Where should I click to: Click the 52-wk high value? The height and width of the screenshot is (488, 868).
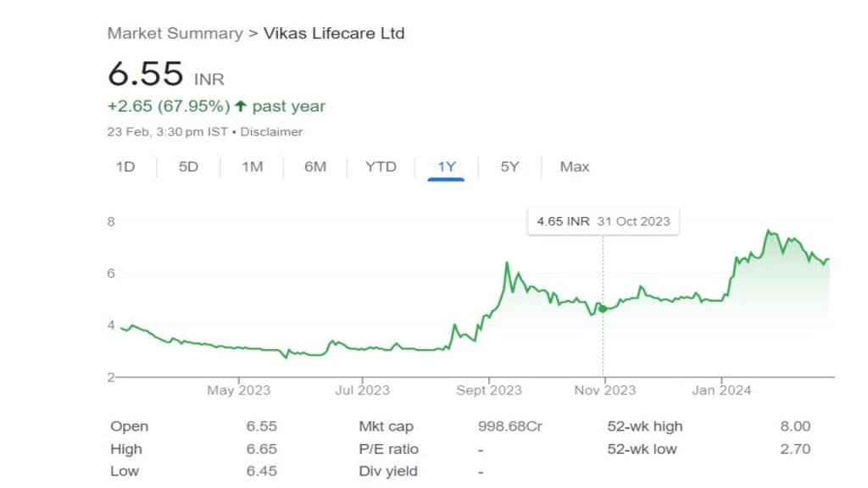pos(795,427)
